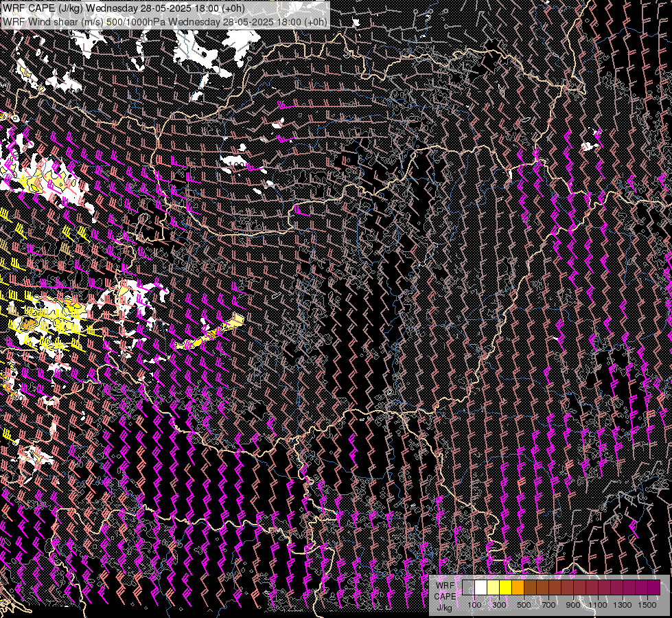Click the 1100 legend scale label
672x618 pixels.
597,605
